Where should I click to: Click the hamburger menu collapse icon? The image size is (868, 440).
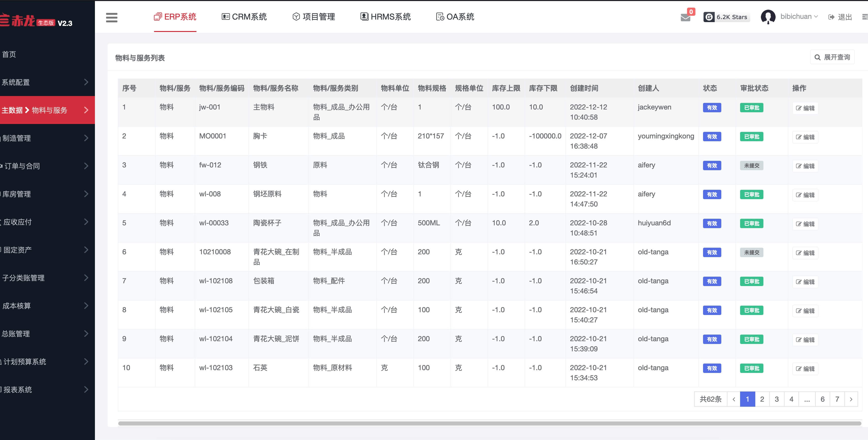pos(111,17)
